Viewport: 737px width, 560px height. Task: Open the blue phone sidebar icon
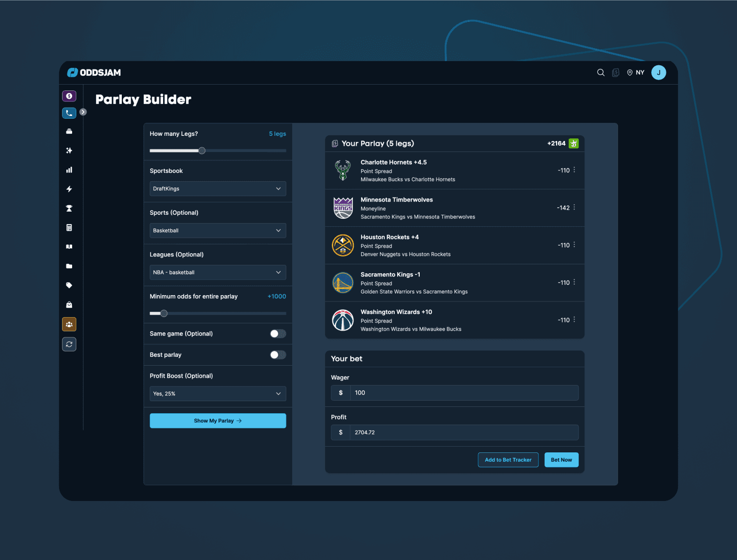(x=69, y=113)
